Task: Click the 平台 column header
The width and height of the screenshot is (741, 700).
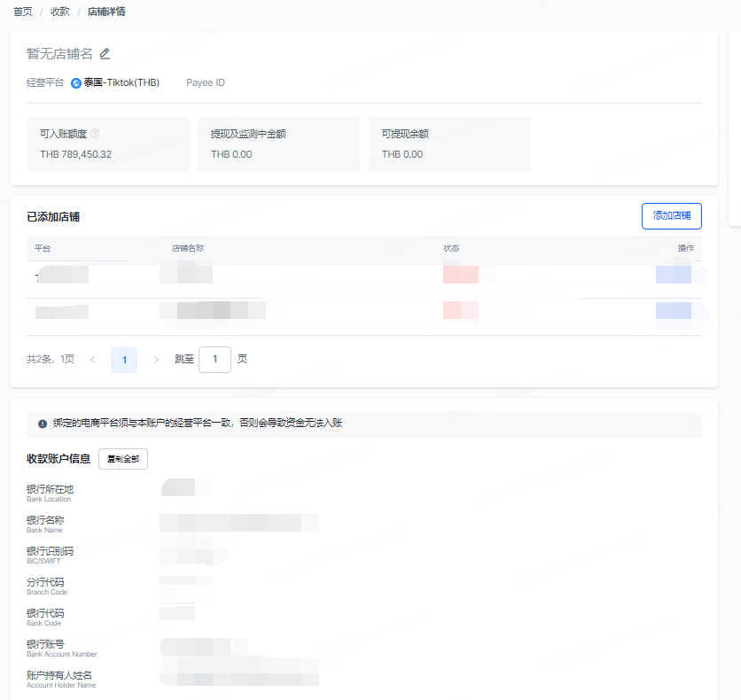Action: click(x=43, y=248)
